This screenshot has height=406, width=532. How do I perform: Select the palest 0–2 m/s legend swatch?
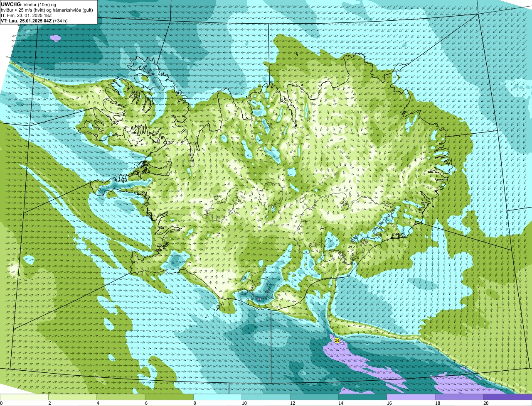point(24,397)
